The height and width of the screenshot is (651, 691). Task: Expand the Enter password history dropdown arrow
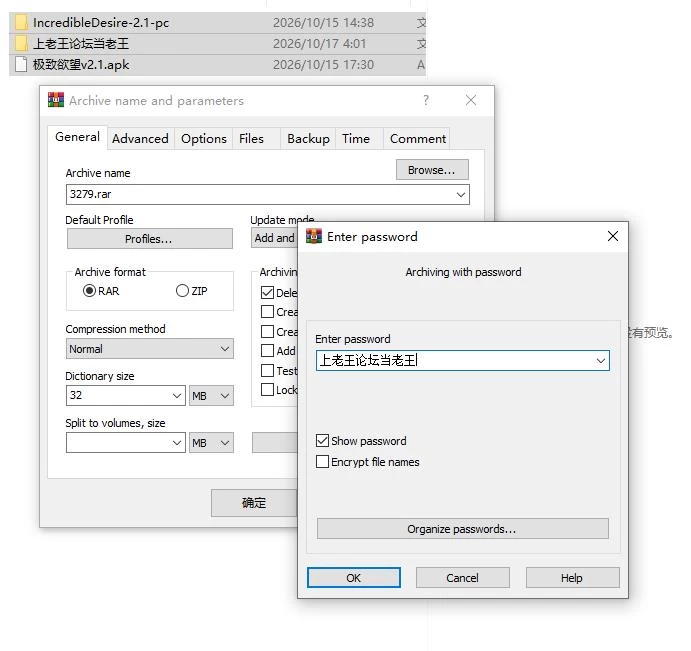click(x=600, y=361)
